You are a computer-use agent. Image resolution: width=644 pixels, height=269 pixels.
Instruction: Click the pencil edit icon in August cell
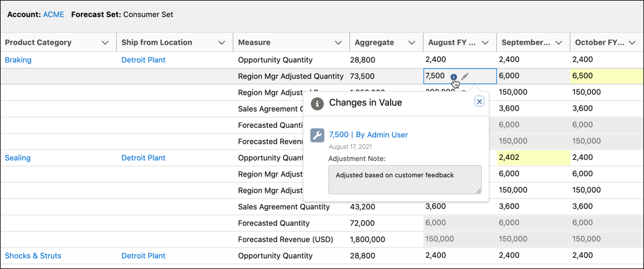click(465, 76)
